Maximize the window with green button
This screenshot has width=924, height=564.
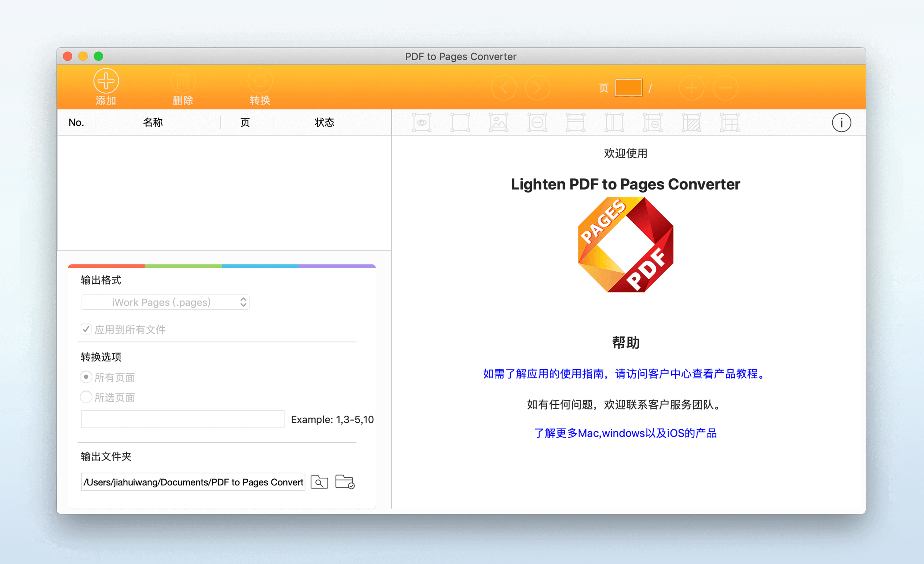98,56
